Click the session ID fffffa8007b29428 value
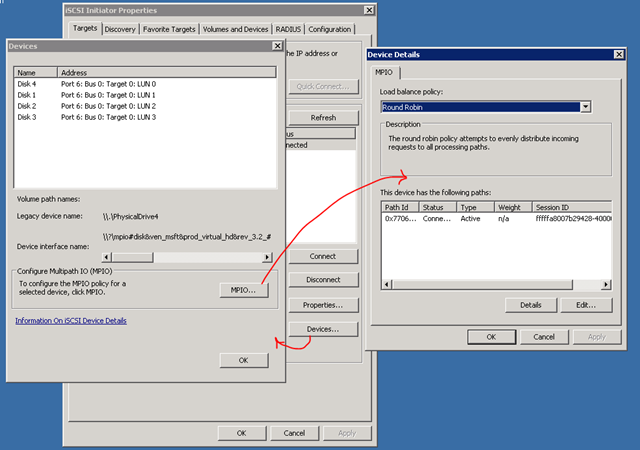Viewport: 640px width, 450px height. point(573,219)
